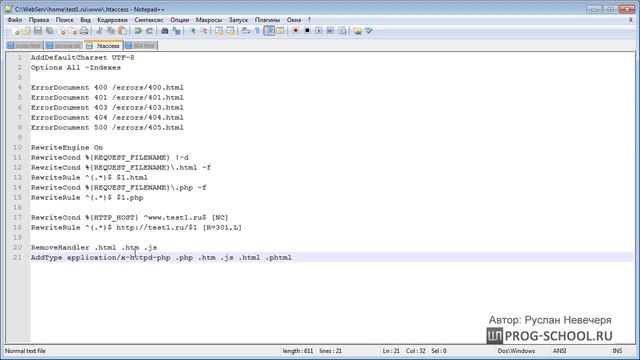Click the Open file folder icon

click(26, 31)
